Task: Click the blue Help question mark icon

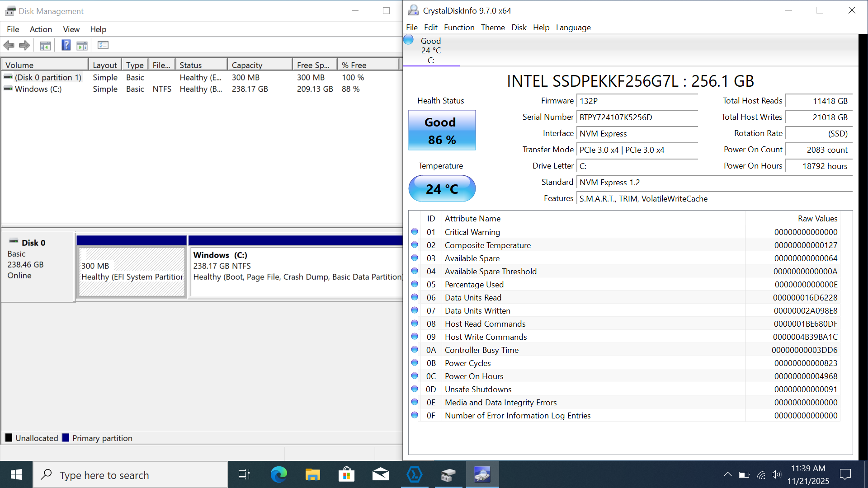Action: point(66,45)
